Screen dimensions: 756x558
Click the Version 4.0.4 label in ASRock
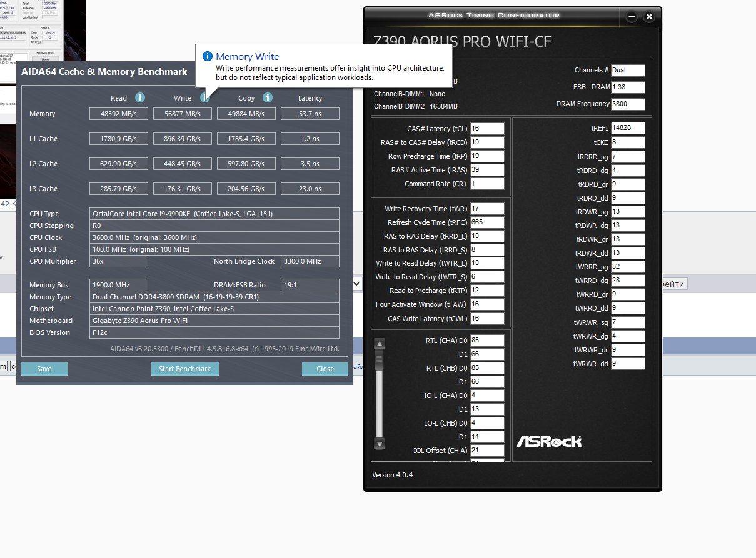pos(392,475)
